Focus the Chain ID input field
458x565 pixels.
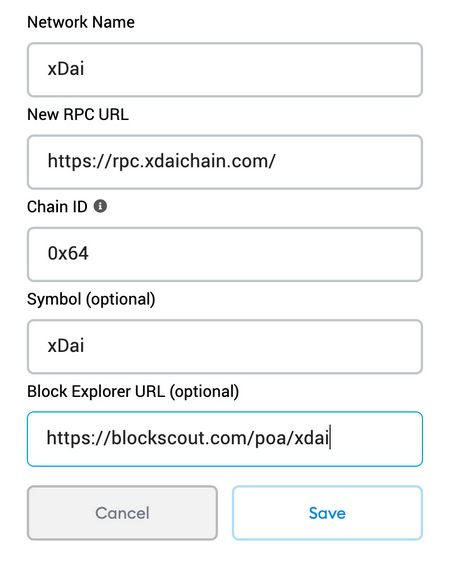[x=224, y=254]
